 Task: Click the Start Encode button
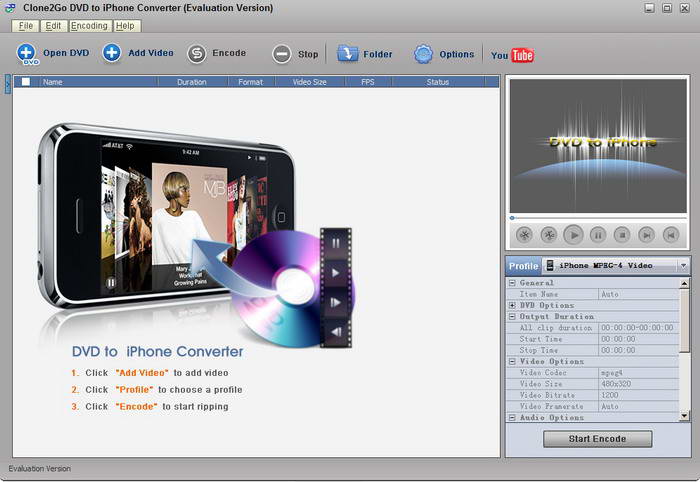tap(597, 439)
